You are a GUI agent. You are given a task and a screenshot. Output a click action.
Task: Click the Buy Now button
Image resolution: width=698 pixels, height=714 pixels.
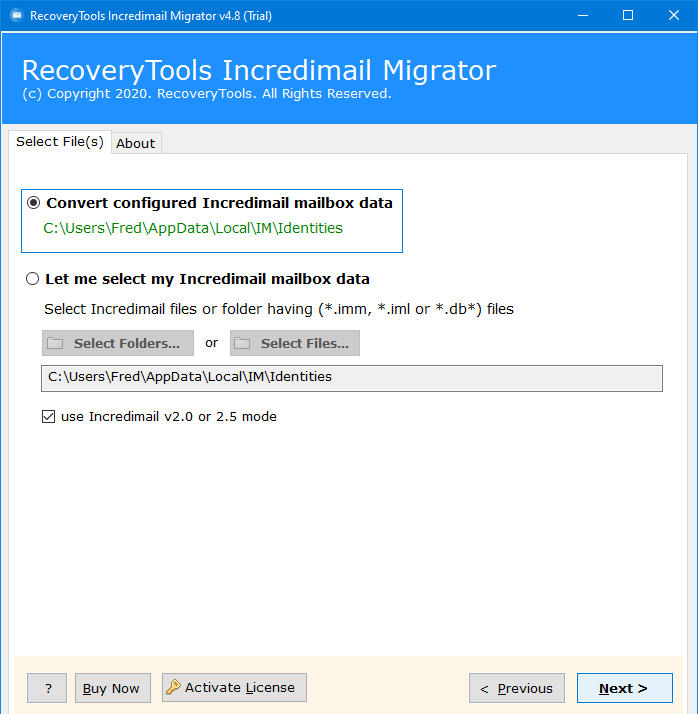[x=113, y=688]
